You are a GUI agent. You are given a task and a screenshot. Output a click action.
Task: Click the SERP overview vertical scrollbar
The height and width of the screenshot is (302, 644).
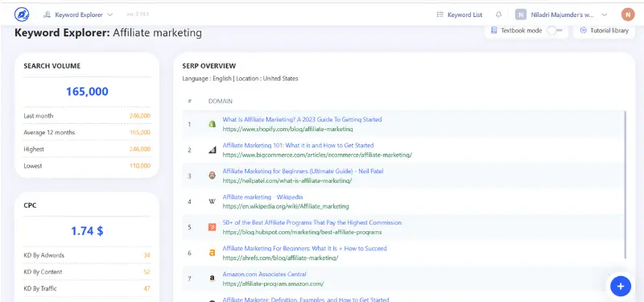click(625, 185)
